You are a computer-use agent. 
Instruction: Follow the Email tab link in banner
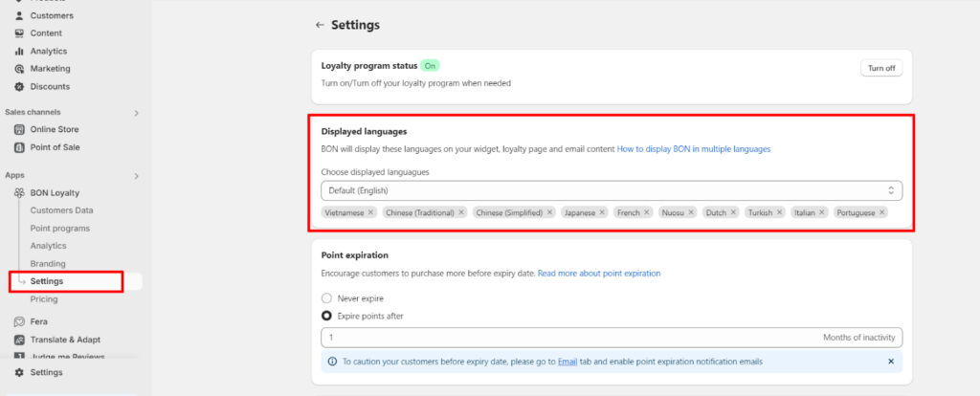(x=568, y=361)
